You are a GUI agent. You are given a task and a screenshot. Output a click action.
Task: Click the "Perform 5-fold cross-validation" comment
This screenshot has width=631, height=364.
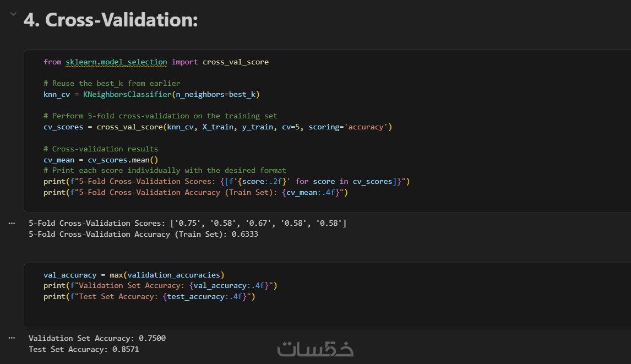tap(160, 116)
